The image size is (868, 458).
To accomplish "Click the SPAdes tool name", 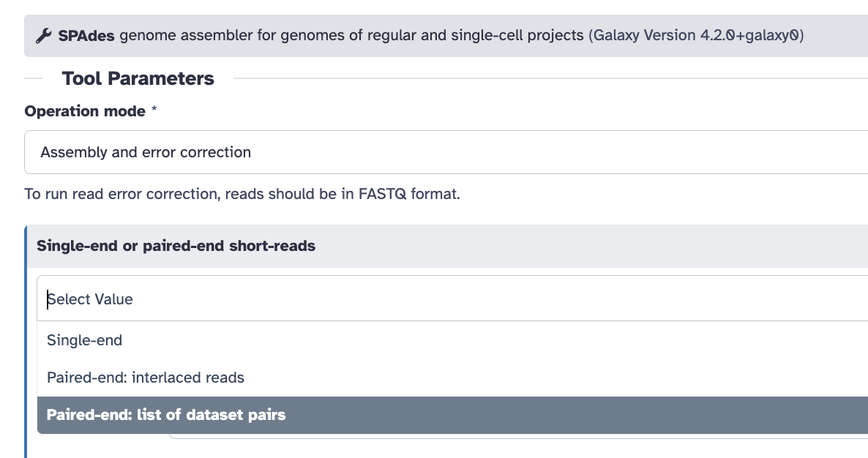I will click(x=86, y=36).
